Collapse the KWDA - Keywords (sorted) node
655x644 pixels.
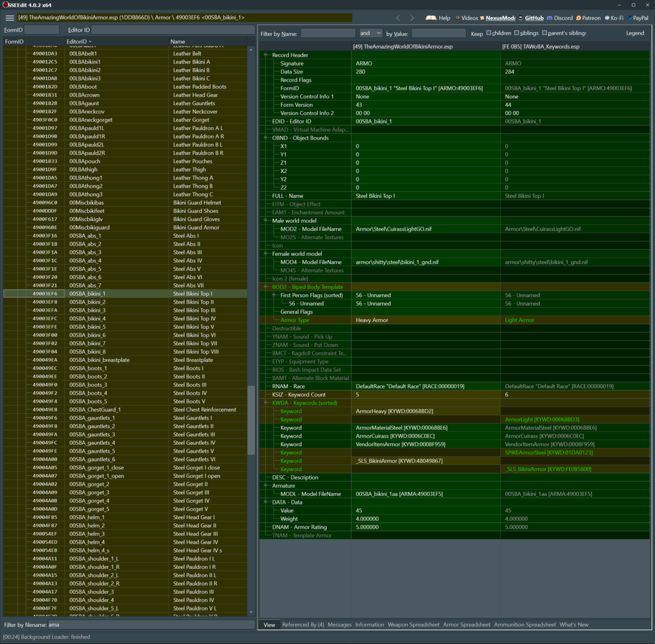(266, 402)
